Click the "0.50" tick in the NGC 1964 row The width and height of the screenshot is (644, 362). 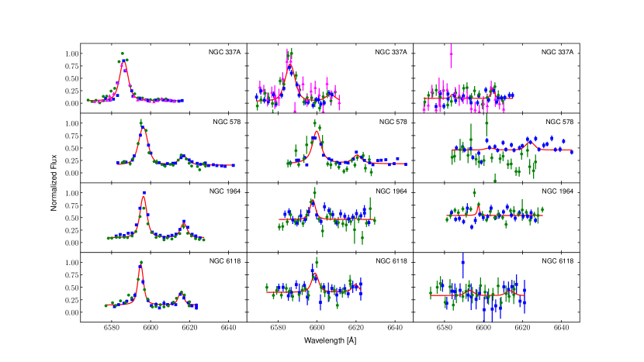point(72,218)
